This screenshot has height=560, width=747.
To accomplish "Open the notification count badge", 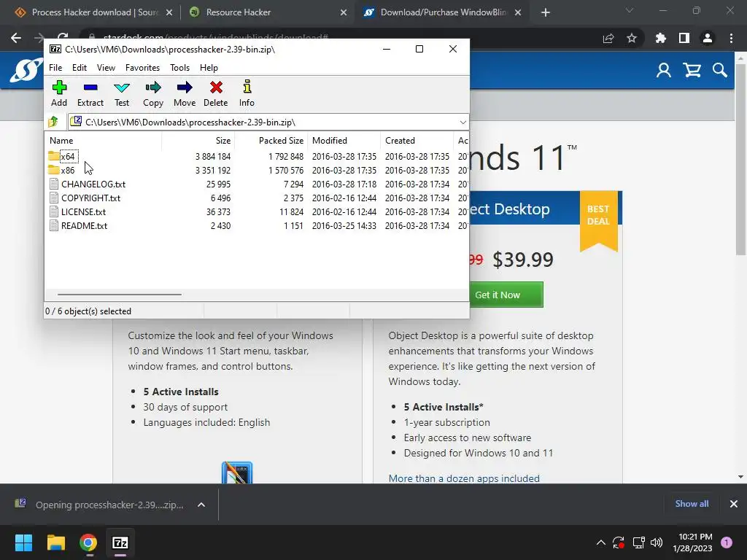I will [x=727, y=542].
